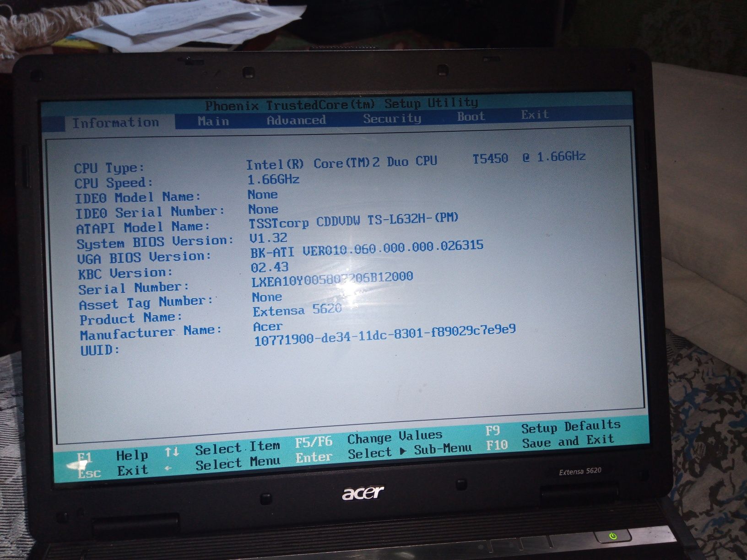
Task: Click IDE0 Serial Number label
Action: click(x=150, y=212)
